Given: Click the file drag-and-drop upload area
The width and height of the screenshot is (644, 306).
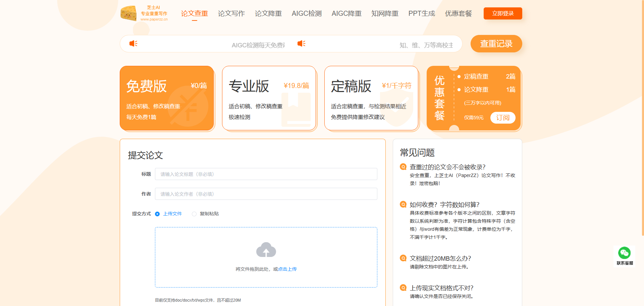Looking at the screenshot, I should tap(266, 257).
